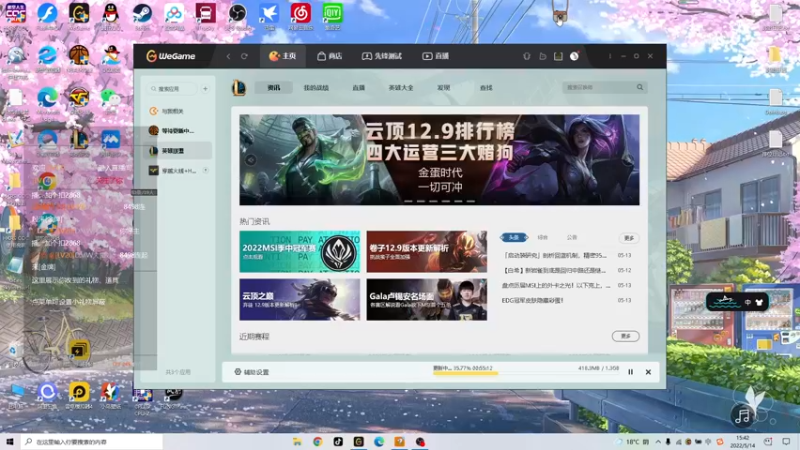Click the small round icon beside the fourth sidebar game
The width and height of the screenshot is (800, 450).
(x=206, y=170)
